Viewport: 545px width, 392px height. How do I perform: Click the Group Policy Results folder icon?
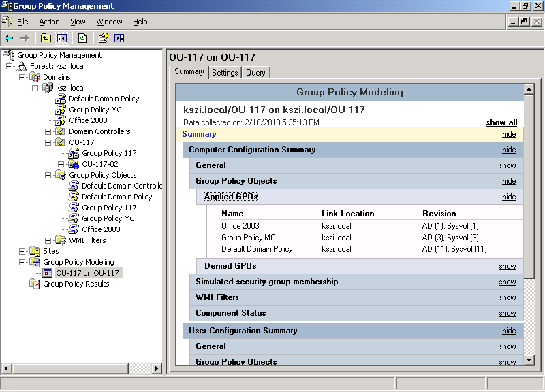pyautogui.click(x=35, y=284)
